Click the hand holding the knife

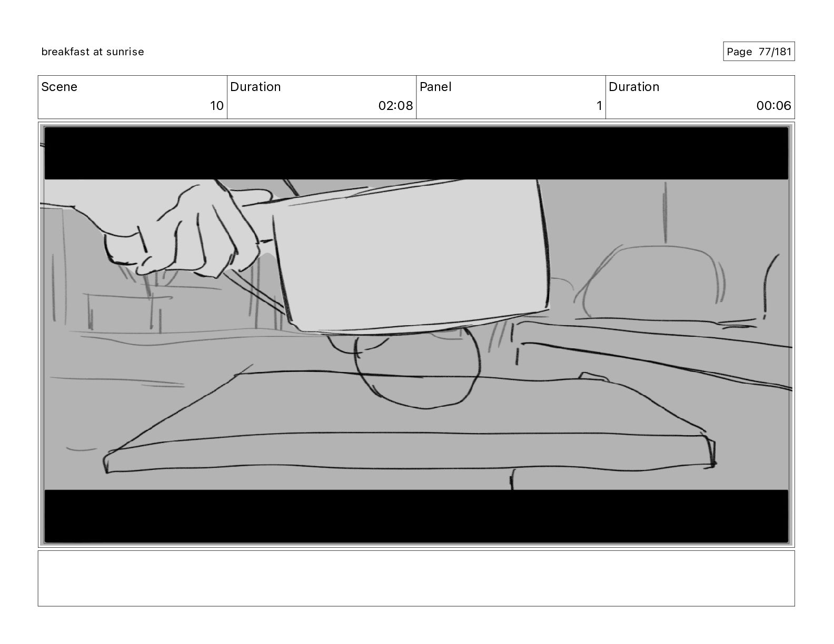179,229
